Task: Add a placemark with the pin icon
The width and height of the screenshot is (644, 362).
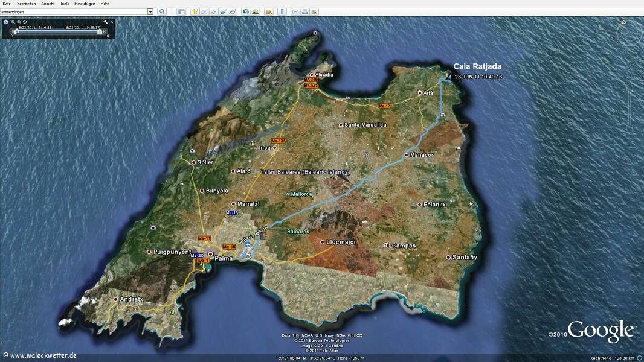Action: click(x=195, y=11)
